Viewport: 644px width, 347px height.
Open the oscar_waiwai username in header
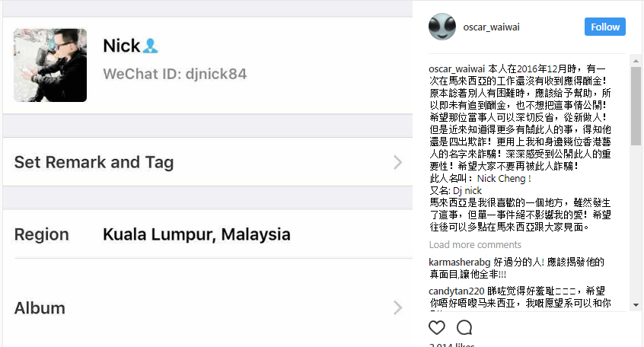click(491, 27)
